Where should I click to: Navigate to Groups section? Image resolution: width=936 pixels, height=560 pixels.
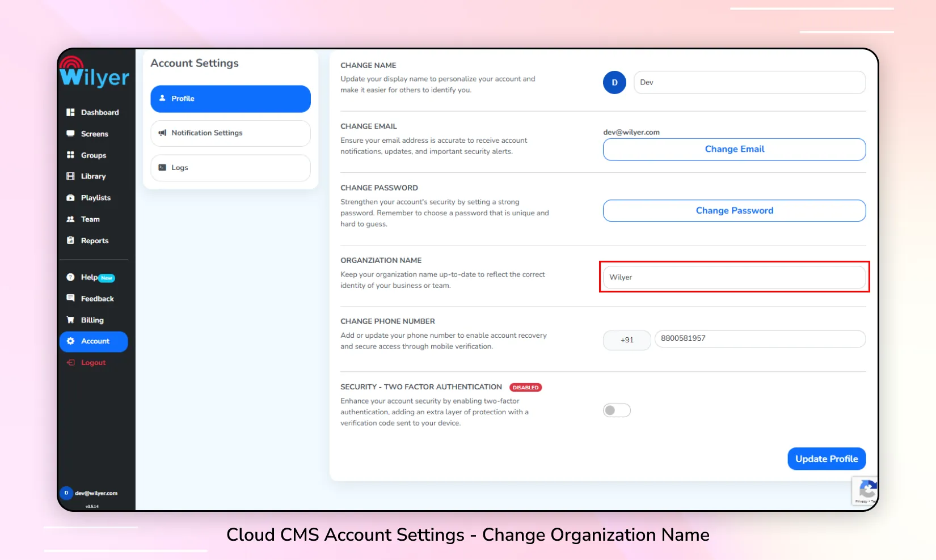(94, 155)
